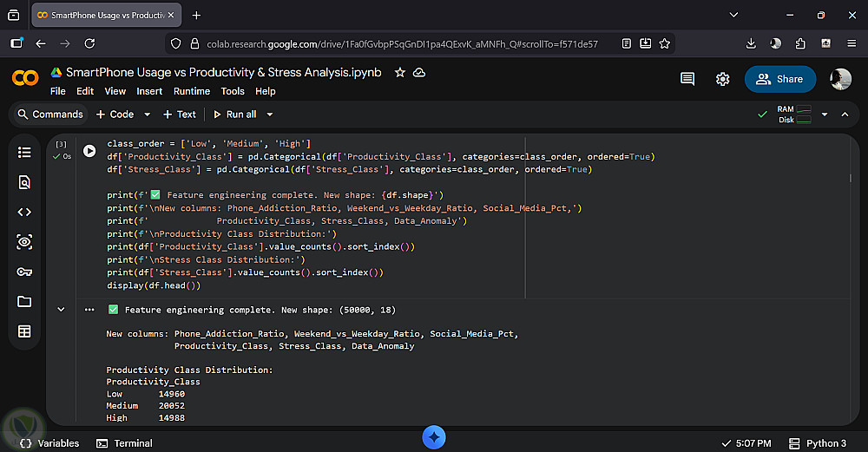Star the notebook title
Screen dimensions: 868x452
point(400,73)
